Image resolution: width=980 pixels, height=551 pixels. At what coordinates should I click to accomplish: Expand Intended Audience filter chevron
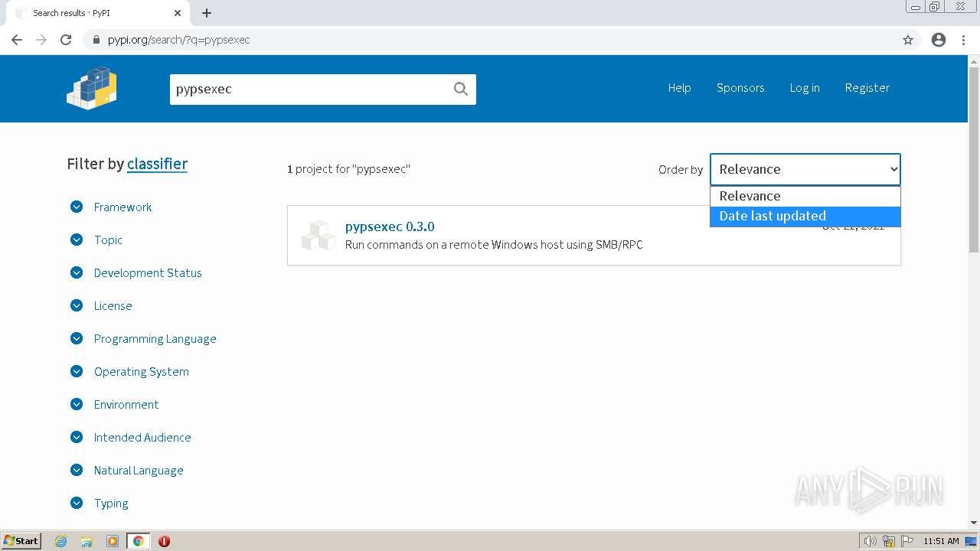pos(77,437)
